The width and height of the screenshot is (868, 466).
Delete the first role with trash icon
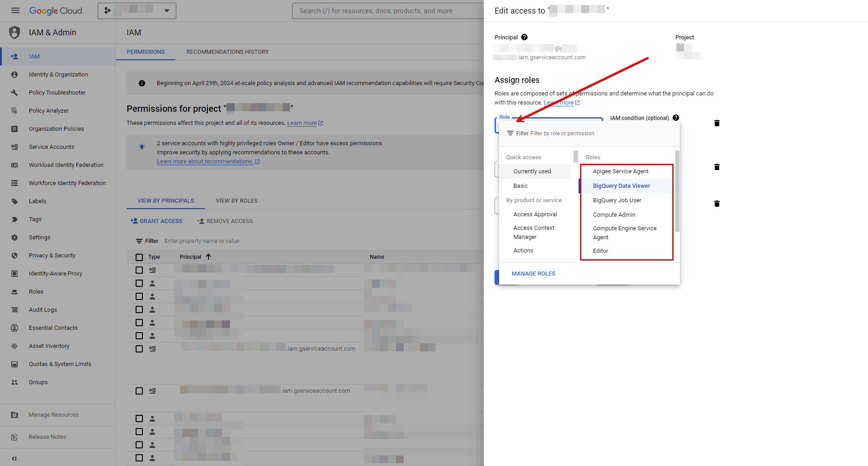[717, 123]
